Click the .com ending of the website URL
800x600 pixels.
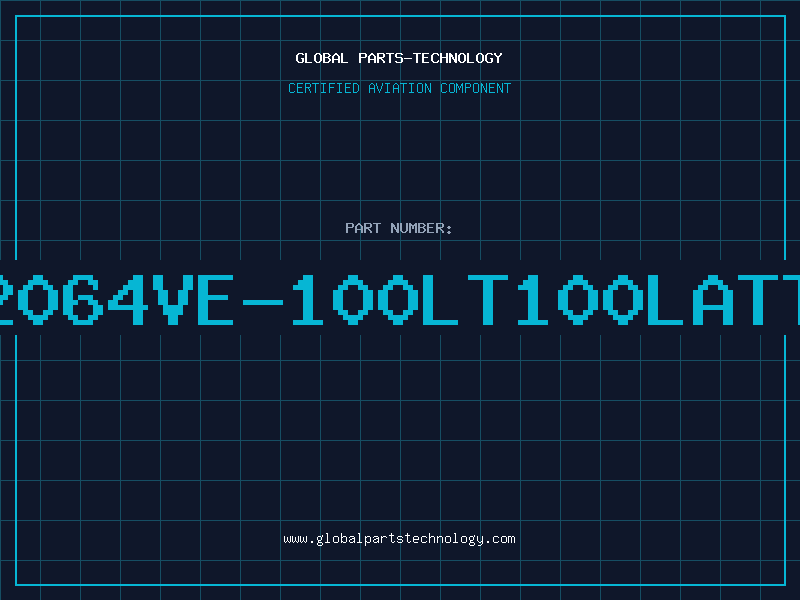[x=499, y=539]
